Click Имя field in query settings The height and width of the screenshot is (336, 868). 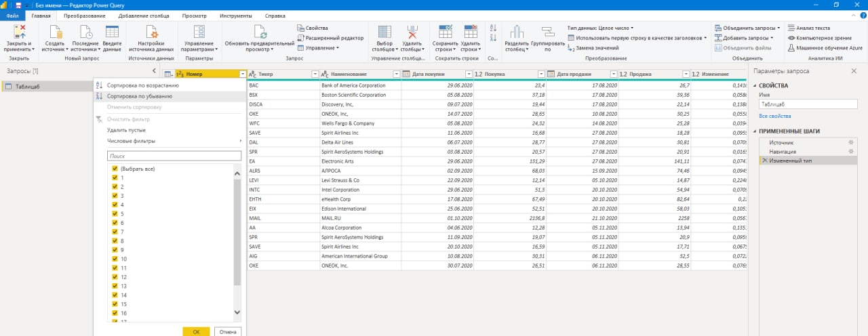(x=808, y=104)
